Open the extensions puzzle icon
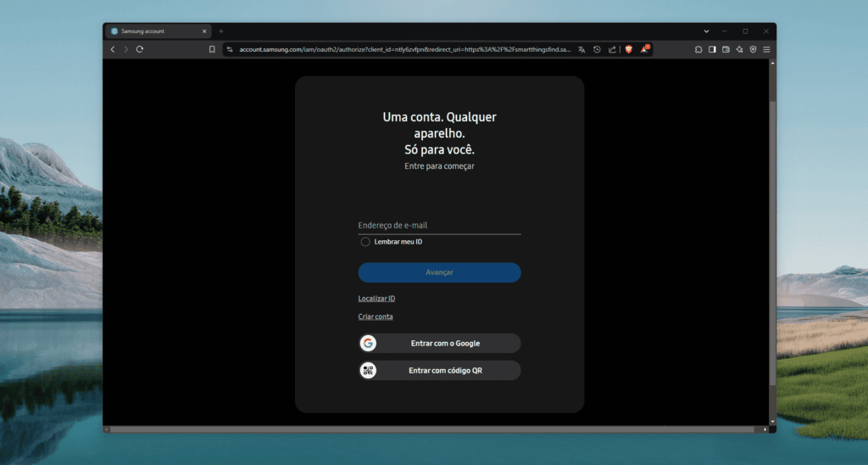Viewport: 868px width, 465px height. pyautogui.click(x=698, y=49)
